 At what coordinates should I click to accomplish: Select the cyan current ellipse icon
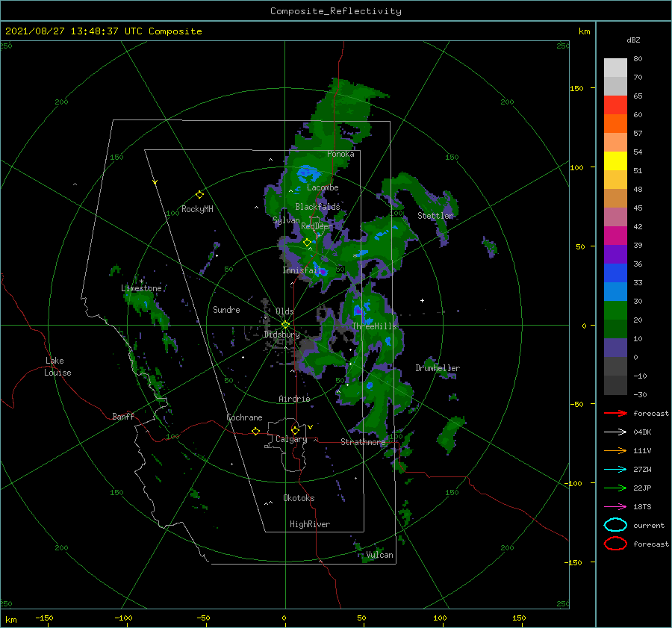coord(615,525)
